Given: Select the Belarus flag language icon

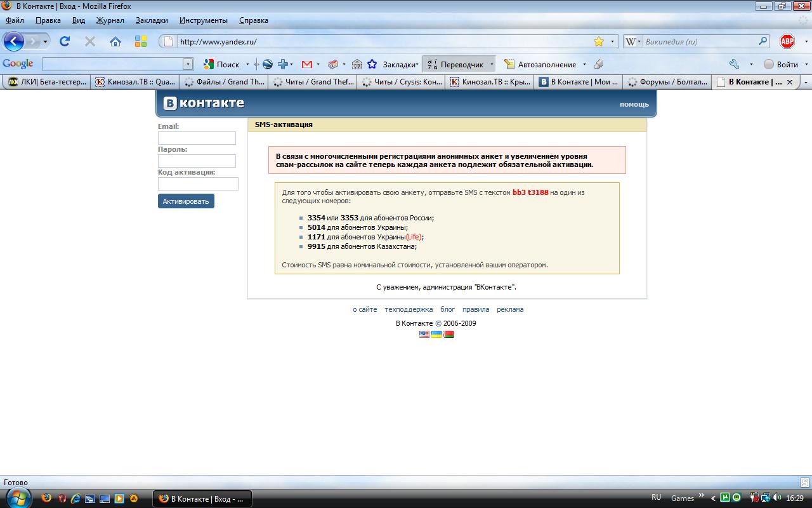Looking at the screenshot, I should (x=449, y=334).
